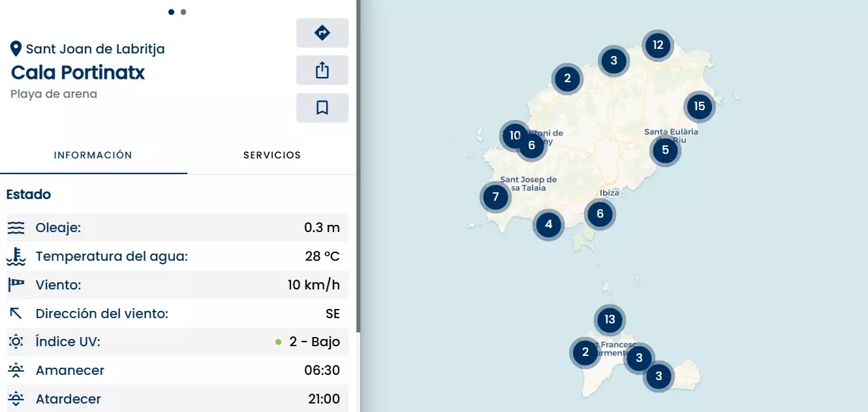This screenshot has height=412, width=868.
Task: Click the directions arrow icon button
Action: point(322,33)
